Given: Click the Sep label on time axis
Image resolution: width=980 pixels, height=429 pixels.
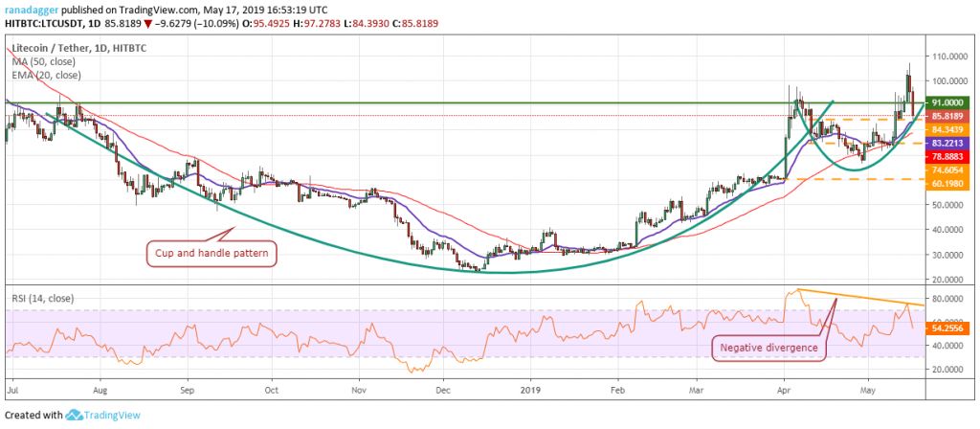Looking at the screenshot, I should coord(188,392).
